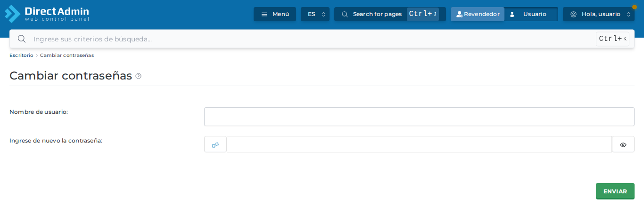Screen dimensions: 644x207
Task: Click the Nombre de usuario input field
Action: pos(419,117)
